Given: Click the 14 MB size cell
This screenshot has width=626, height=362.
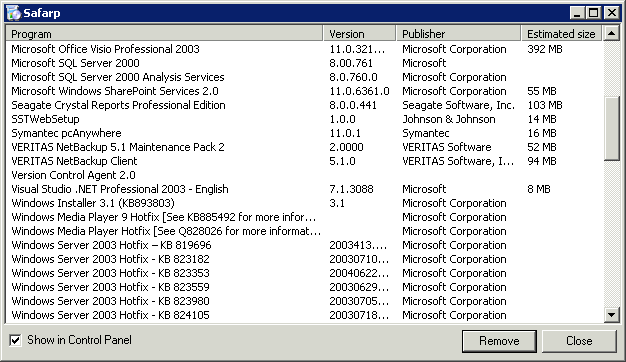Looking at the screenshot, I should pyautogui.click(x=542, y=119).
